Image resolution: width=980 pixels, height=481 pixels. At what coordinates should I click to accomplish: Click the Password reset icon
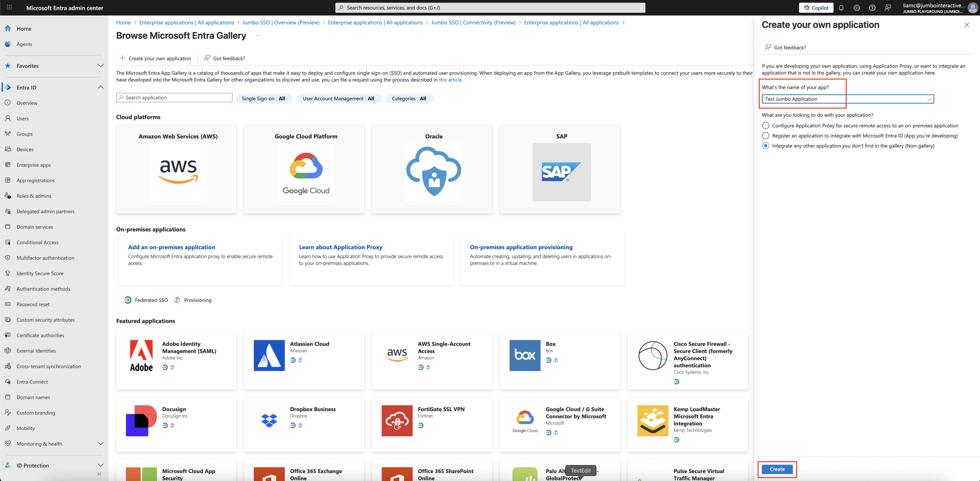coord(8,304)
